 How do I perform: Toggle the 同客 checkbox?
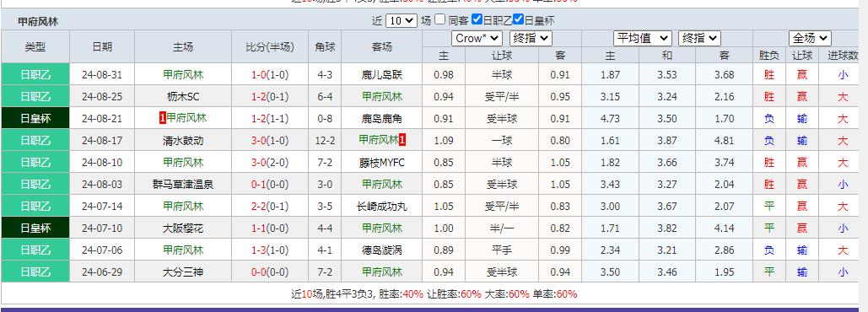pyautogui.click(x=440, y=19)
